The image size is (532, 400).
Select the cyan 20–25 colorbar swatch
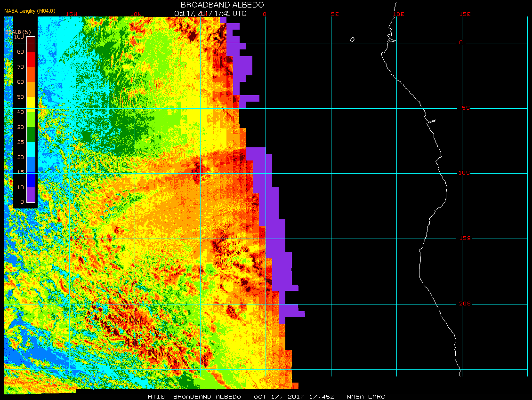31,150
